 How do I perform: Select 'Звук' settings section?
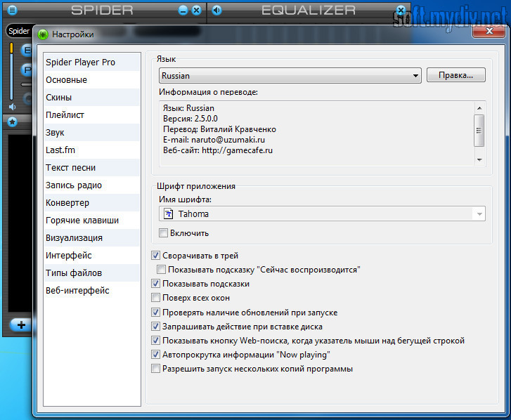92,133
